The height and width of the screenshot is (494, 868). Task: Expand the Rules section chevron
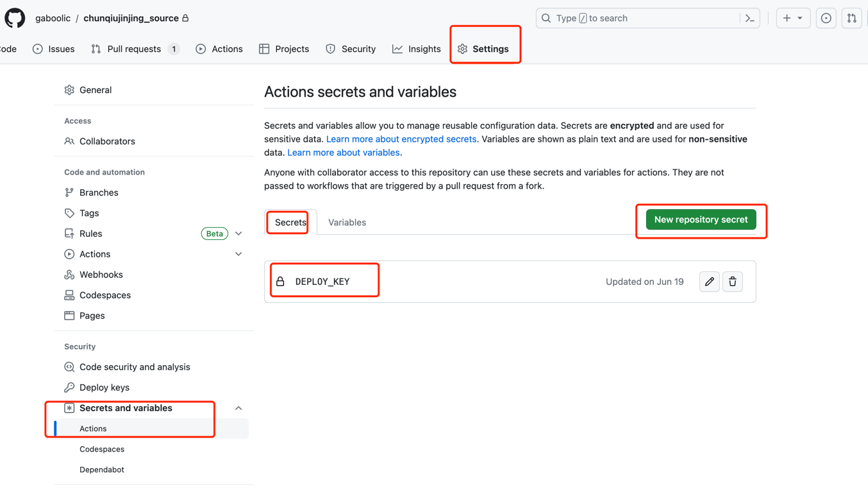click(238, 234)
